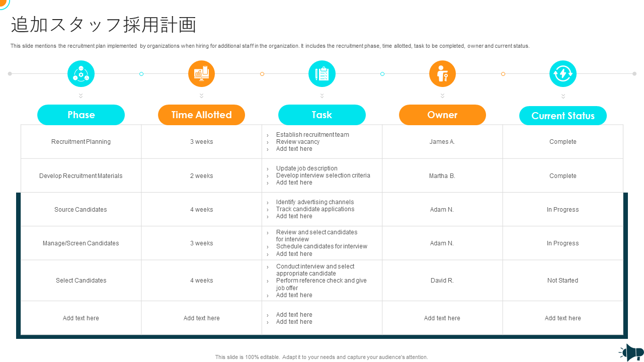Click Develop interview selection criteria text
The image size is (644, 362).
[323, 175]
